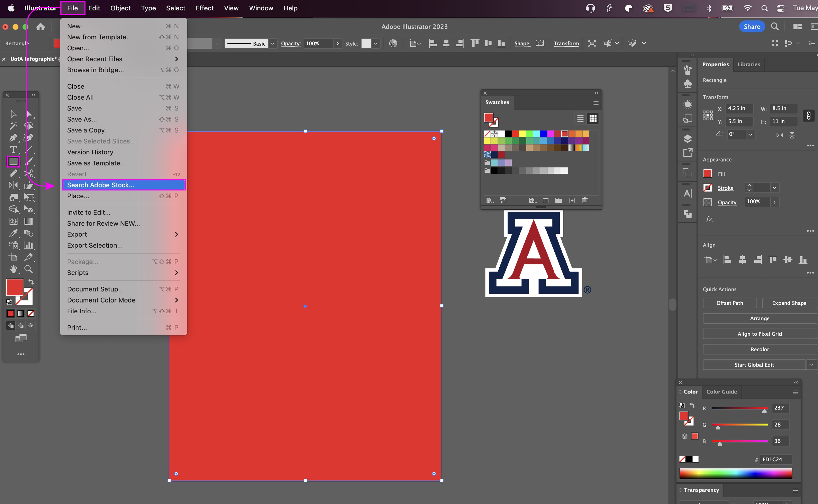Expand the Start Global Edit dropdown arrow
The image size is (818, 504).
tap(811, 365)
